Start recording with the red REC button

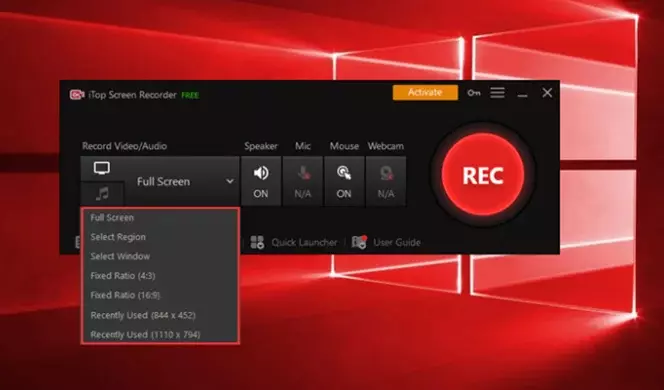483,174
